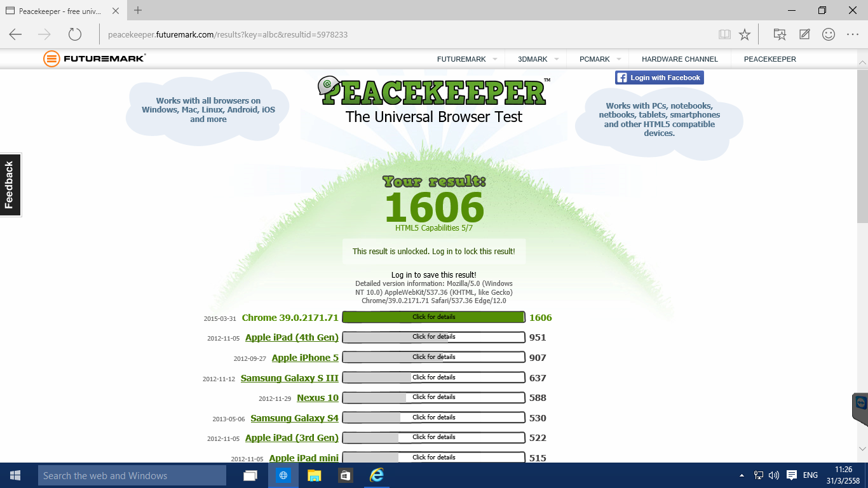Click Chrome 1606 result bar details
Screen dimensions: 868x488
[x=434, y=317]
